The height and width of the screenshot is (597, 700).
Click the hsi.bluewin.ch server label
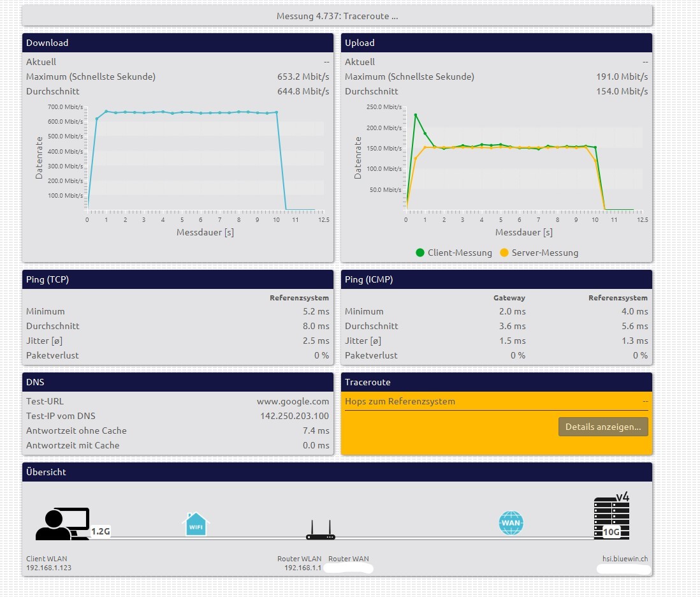tap(625, 559)
